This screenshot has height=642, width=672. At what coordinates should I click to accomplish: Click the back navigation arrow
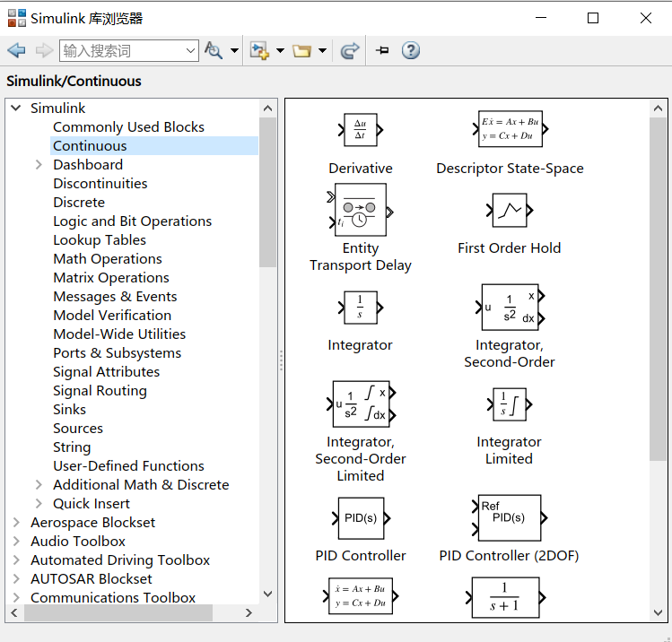pos(16,51)
